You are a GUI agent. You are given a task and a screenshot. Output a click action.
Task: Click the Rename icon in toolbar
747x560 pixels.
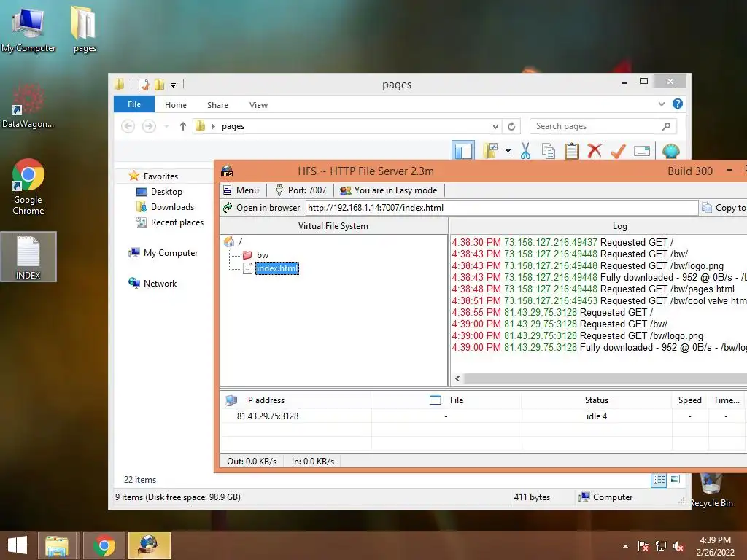point(642,152)
